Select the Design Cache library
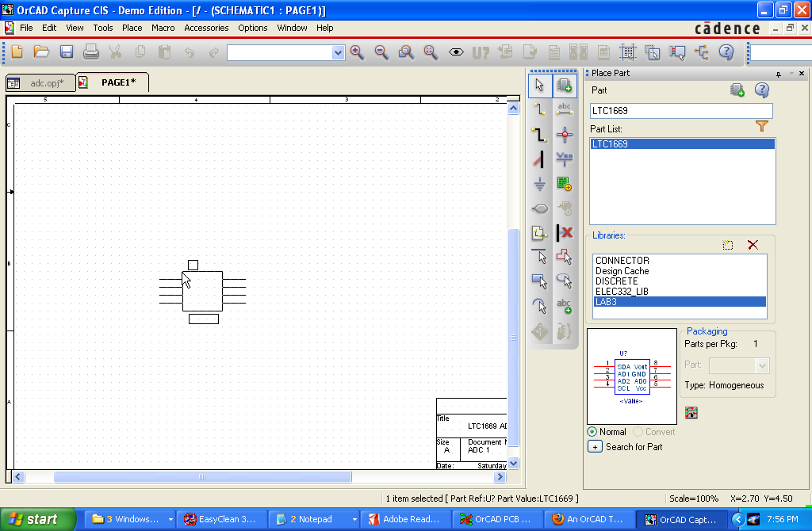The width and height of the screenshot is (812, 531). pyautogui.click(x=680, y=271)
